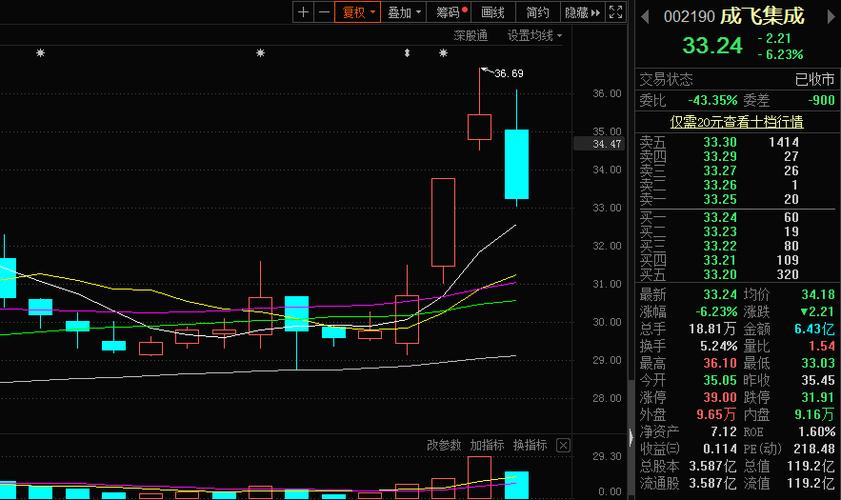Click the second star event marker on chart

[x=260, y=53]
